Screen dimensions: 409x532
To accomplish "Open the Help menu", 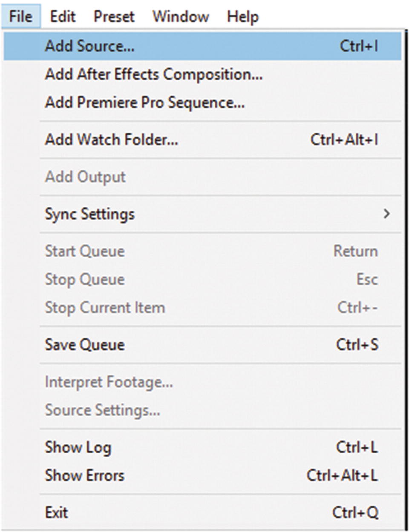I will 242,17.
